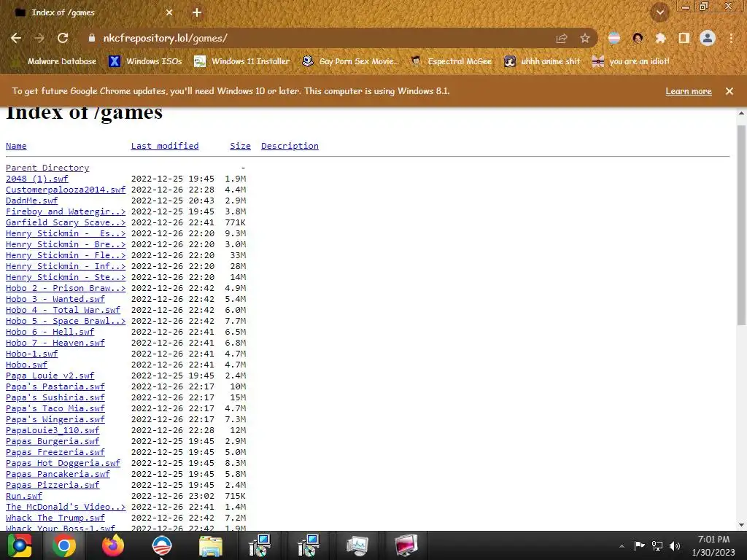Open the uhhh anime bookmark
This screenshot has width=747, height=560.
[543, 61]
